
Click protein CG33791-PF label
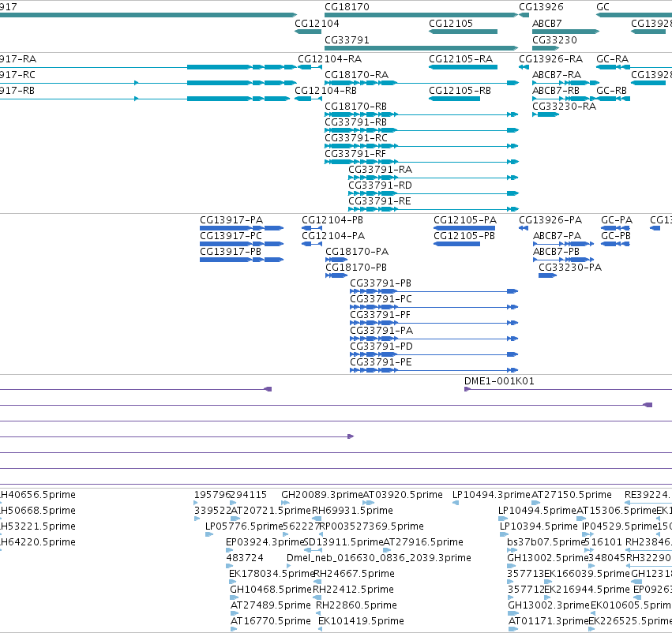coord(380,315)
